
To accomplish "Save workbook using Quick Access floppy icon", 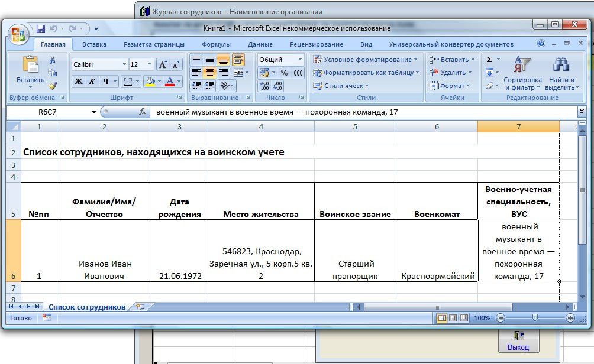I will pyautogui.click(x=41, y=28).
